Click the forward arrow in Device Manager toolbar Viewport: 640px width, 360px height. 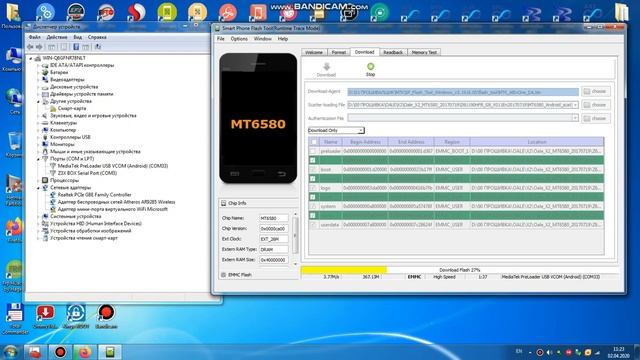pos(39,47)
